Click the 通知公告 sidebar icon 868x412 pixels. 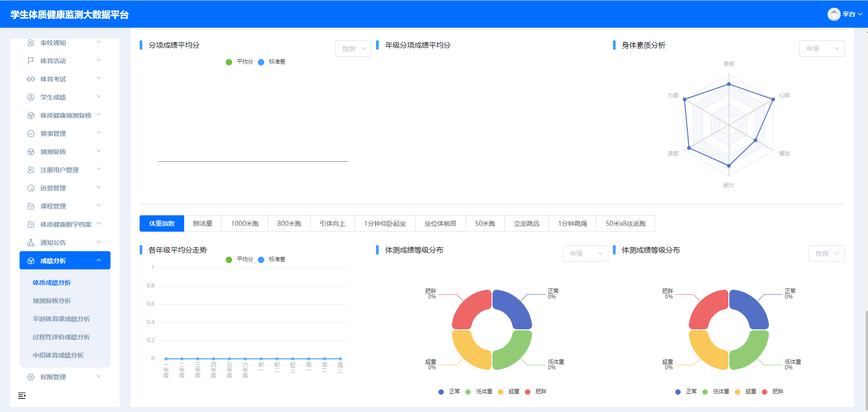click(x=31, y=243)
